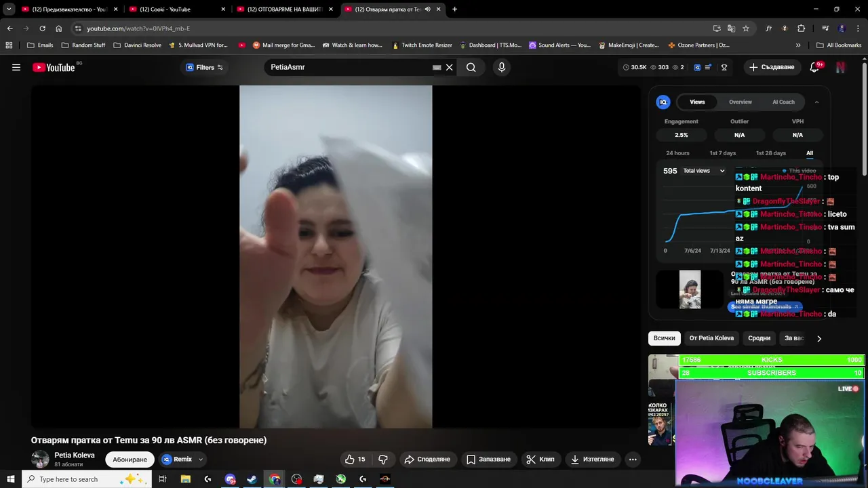
Task: Select the 1st 28 days range
Action: click(771, 153)
